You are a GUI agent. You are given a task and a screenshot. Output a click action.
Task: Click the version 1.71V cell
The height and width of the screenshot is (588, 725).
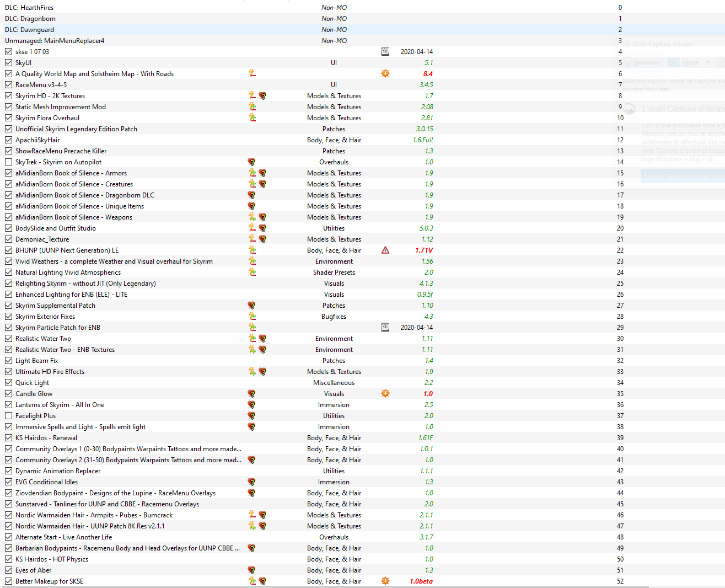coord(424,250)
